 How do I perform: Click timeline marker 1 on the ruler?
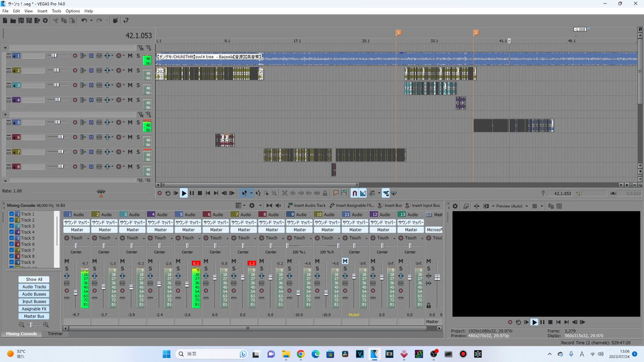[398, 32]
